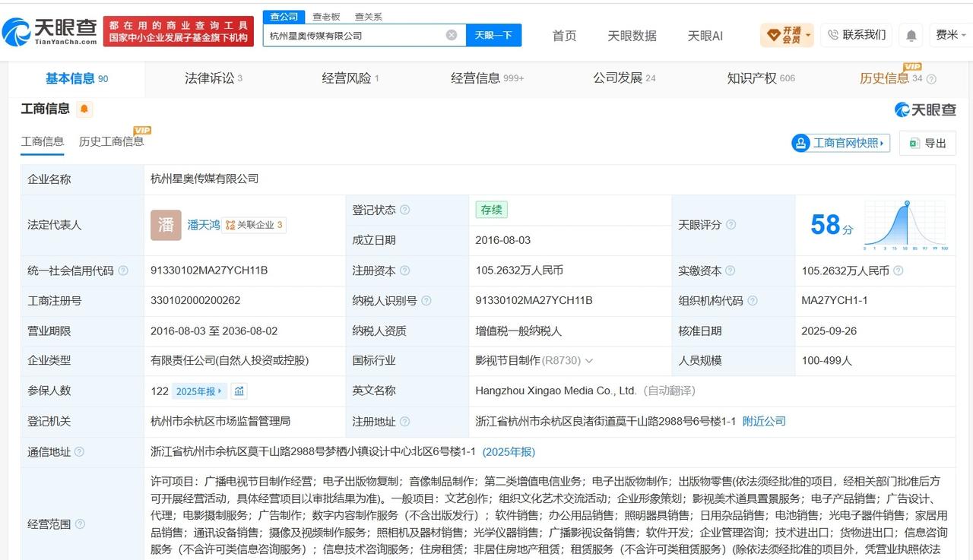Click the (2025年报) link after mailing address

click(x=509, y=452)
